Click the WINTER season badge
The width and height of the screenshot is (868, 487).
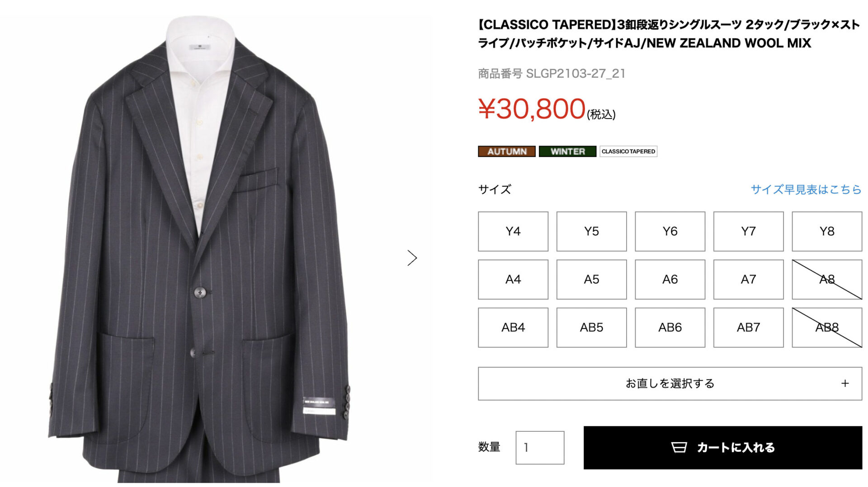pyautogui.click(x=567, y=151)
